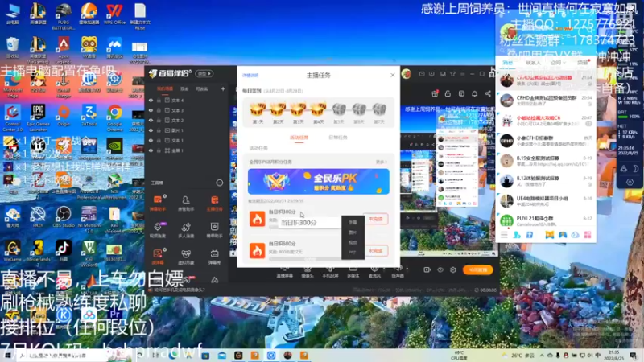The height and width of the screenshot is (362, 644).
Task: Open the 虚拟形象 tool icon
Action: click(186, 257)
